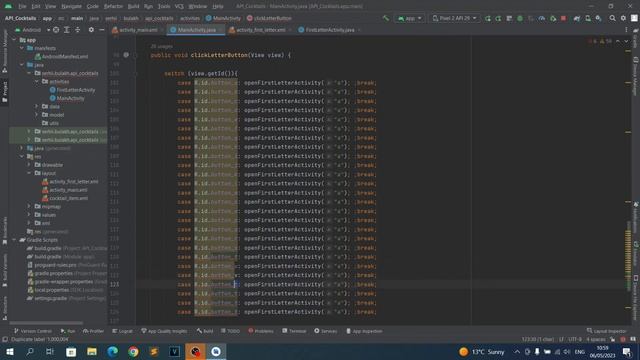640x360 pixels.
Task: Expand the mipmap folder
Action: point(29,207)
